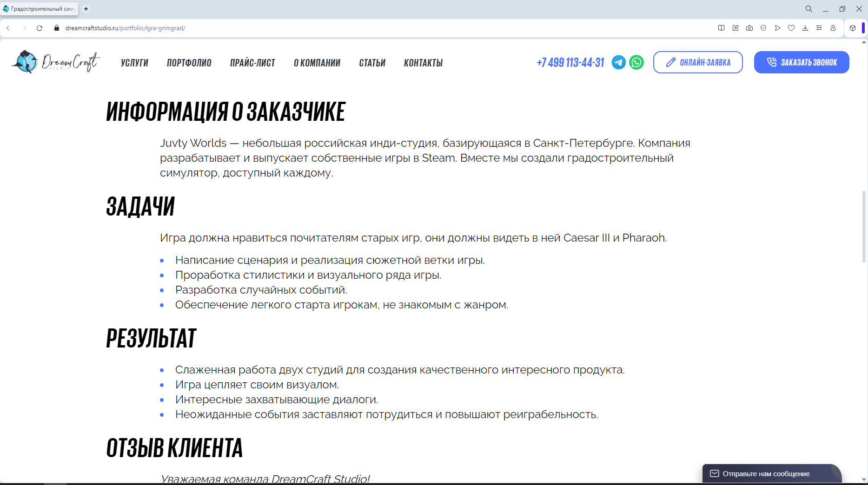Open browser settings sliders icon
The image size is (868, 485).
coord(819,28)
